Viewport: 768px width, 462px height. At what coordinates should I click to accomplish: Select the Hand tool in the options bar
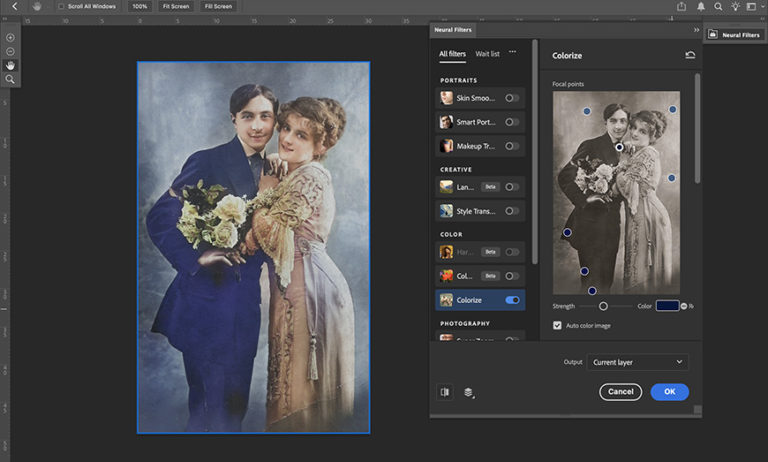[37, 6]
